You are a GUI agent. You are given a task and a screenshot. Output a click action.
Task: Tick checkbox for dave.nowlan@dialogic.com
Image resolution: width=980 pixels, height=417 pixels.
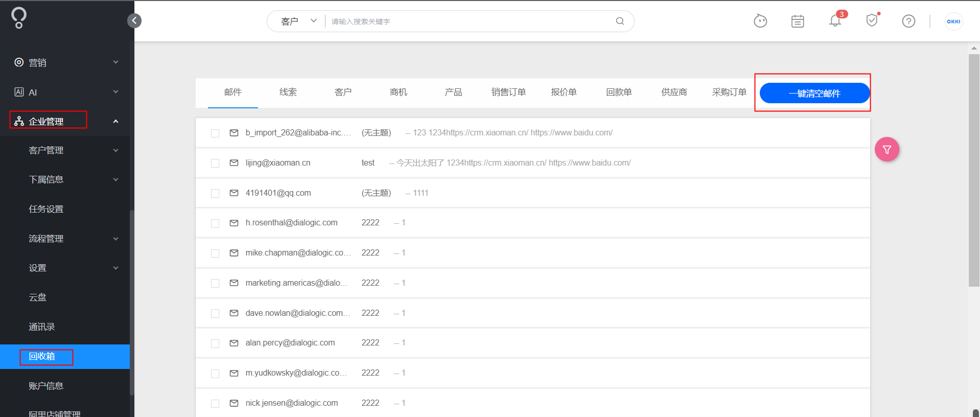(215, 314)
